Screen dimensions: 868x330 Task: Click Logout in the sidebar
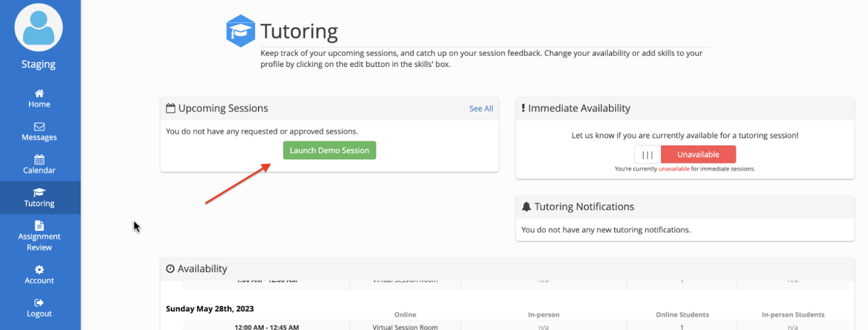(x=39, y=308)
